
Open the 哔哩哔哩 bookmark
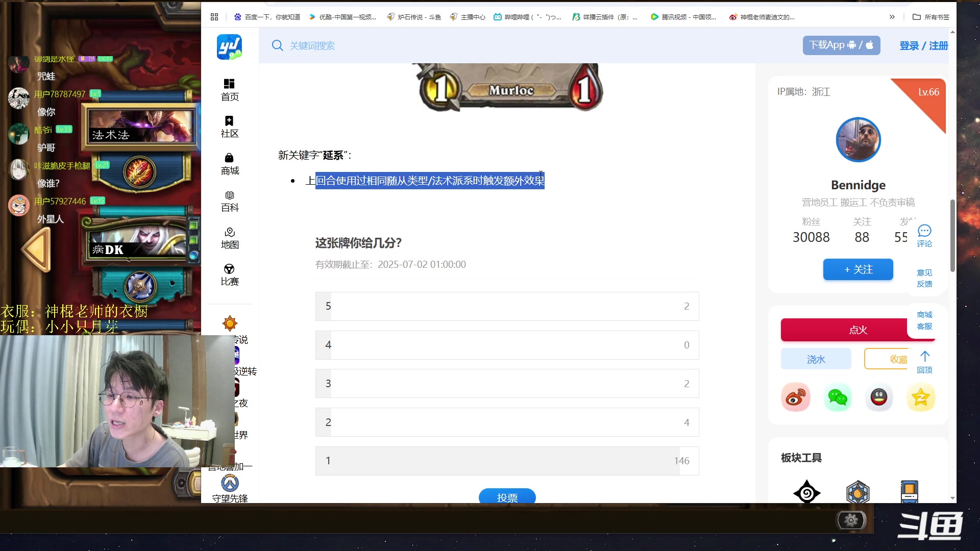click(x=527, y=17)
